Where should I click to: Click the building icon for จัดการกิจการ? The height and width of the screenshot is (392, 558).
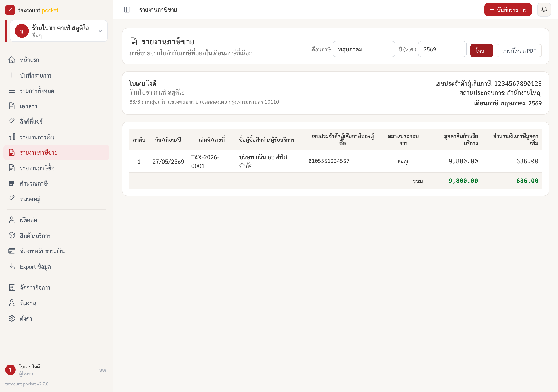(x=12, y=288)
